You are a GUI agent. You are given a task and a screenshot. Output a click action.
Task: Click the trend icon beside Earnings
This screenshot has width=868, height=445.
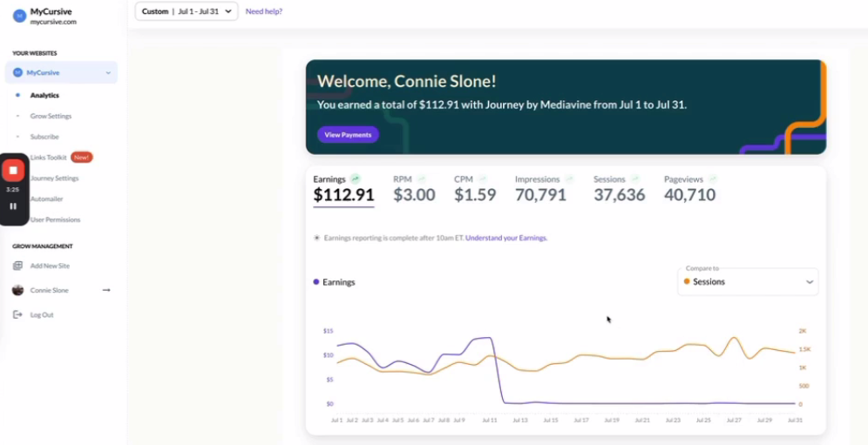356,179
